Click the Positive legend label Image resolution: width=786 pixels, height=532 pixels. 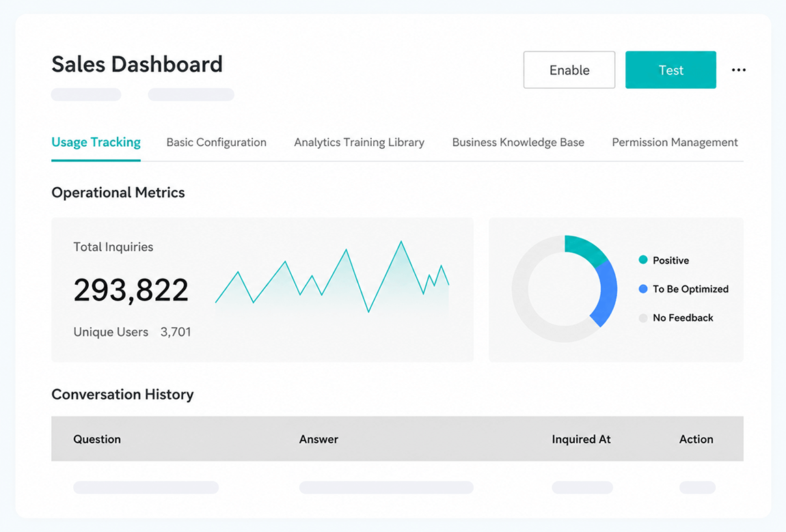click(670, 260)
